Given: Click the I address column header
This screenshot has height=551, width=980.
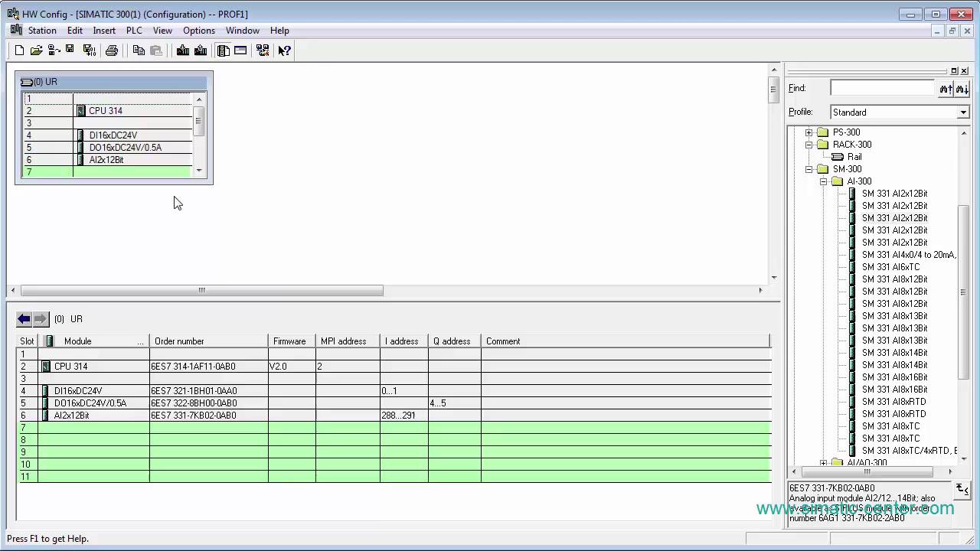Looking at the screenshot, I should tap(403, 341).
